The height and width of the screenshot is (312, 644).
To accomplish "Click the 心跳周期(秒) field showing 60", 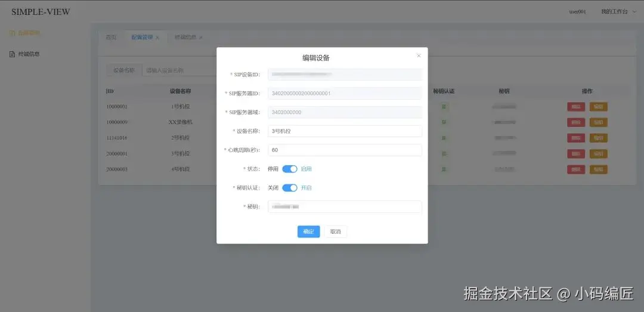I will (x=345, y=150).
